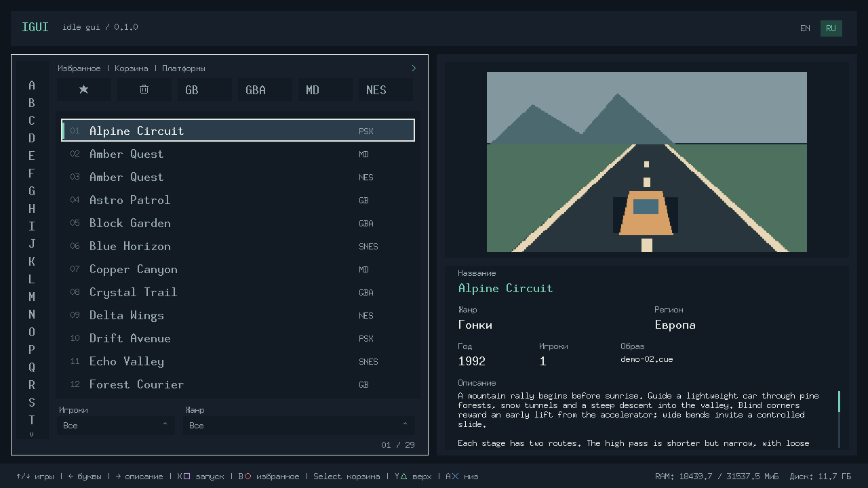Viewport: 868px width, 488px height.
Task: Jump to letter P in alphabet bar
Action: (x=31, y=350)
